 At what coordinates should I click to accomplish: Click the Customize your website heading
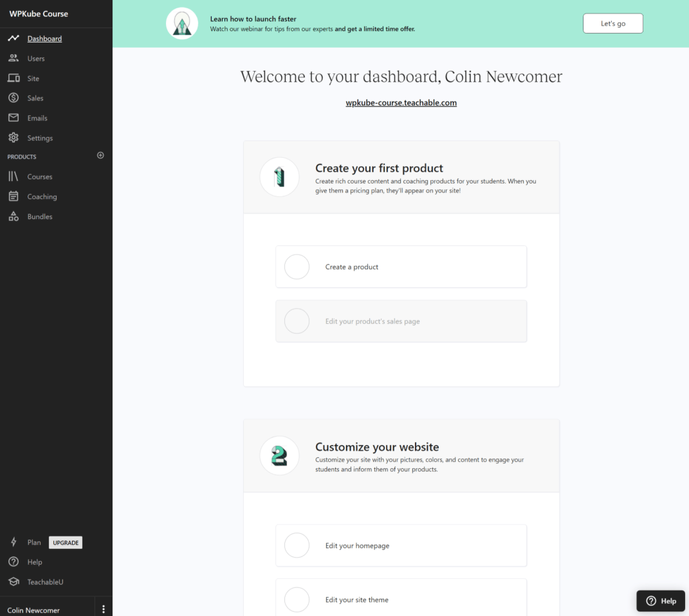(x=377, y=447)
